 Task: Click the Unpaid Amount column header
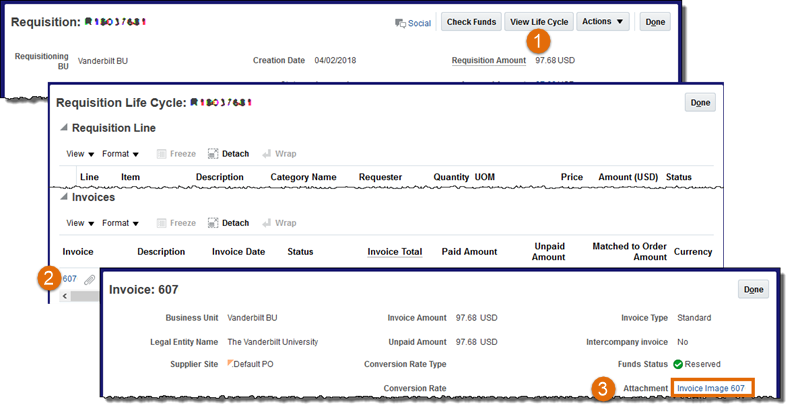[x=549, y=251]
